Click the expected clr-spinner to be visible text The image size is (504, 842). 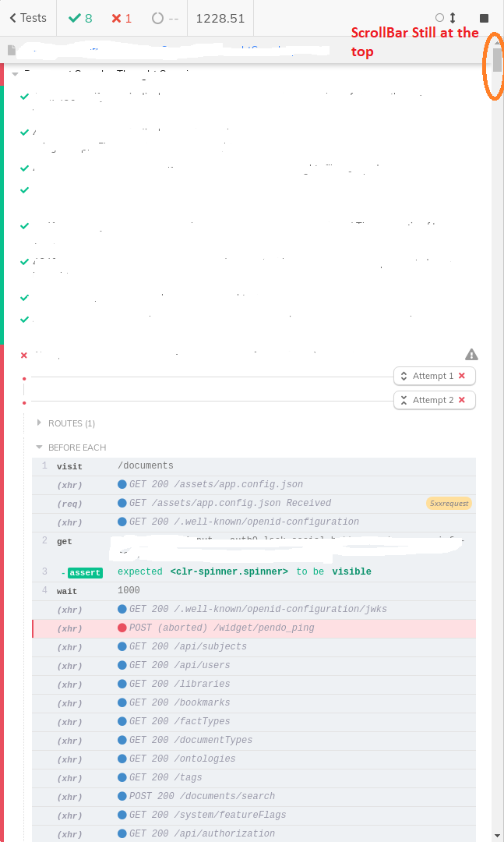[x=245, y=571]
